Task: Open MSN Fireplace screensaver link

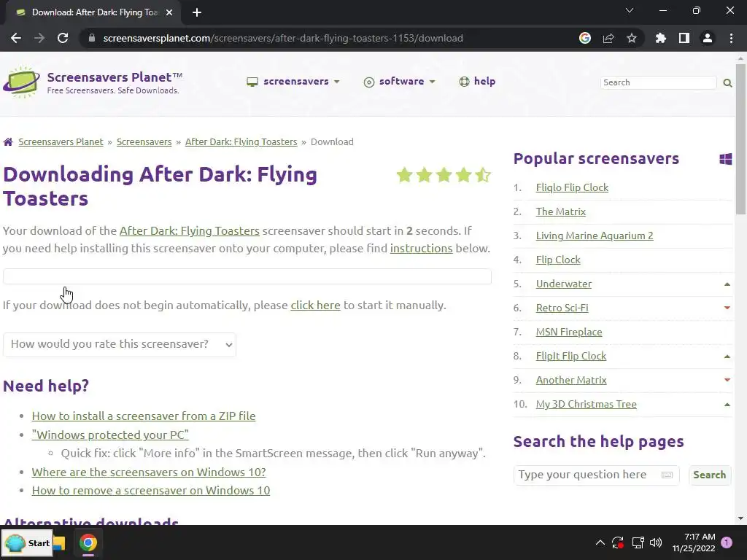Action: coord(569,332)
